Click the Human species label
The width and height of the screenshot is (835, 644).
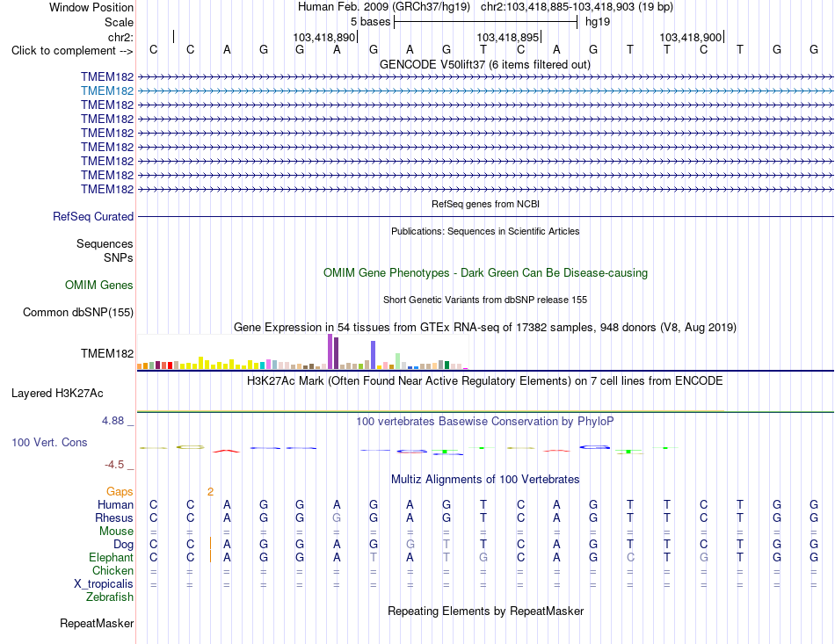click(115, 504)
